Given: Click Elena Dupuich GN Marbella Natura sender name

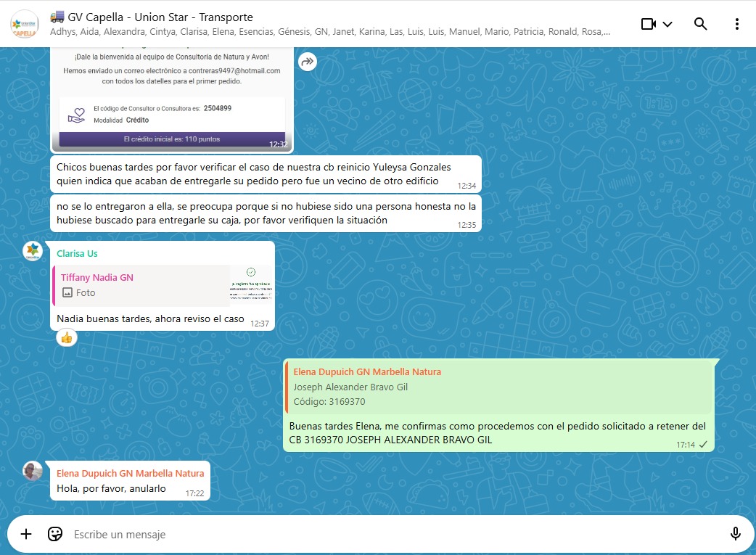Looking at the screenshot, I should pyautogui.click(x=130, y=473).
